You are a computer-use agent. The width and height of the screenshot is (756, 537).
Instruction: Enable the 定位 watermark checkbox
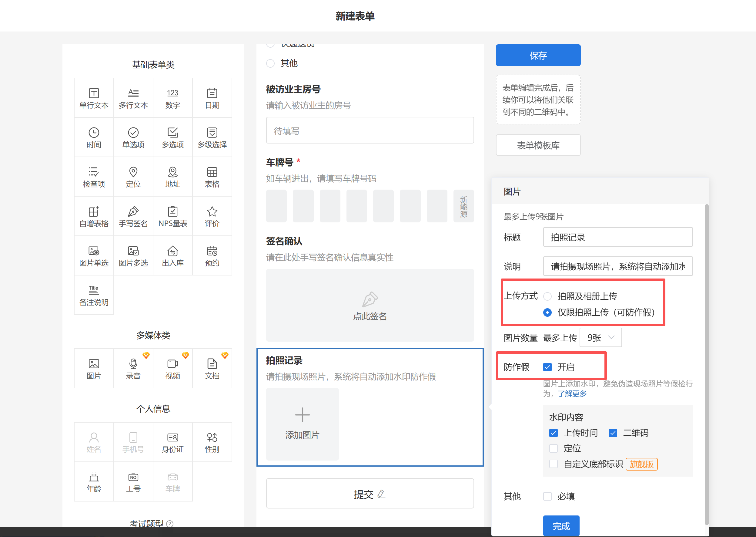(554, 448)
